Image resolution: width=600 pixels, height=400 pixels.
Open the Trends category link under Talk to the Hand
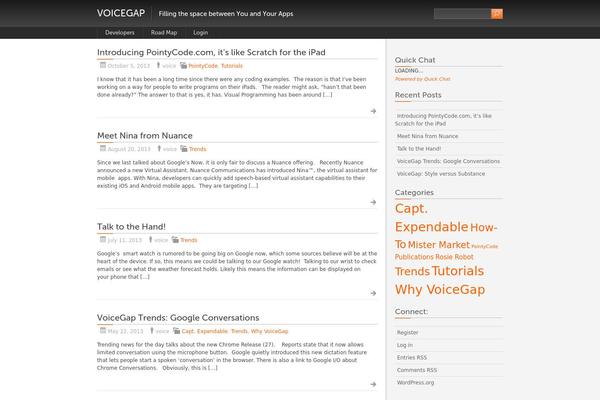pyautogui.click(x=189, y=240)
